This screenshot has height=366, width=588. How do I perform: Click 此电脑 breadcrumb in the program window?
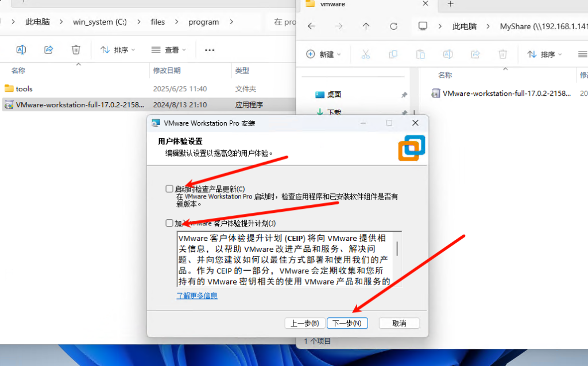tap(38, 22)
